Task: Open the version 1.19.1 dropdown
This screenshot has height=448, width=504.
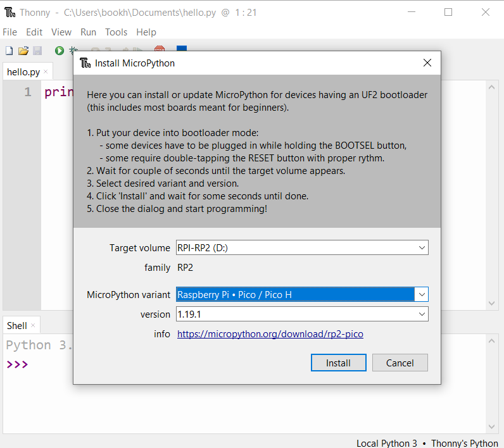Action: 302,314
